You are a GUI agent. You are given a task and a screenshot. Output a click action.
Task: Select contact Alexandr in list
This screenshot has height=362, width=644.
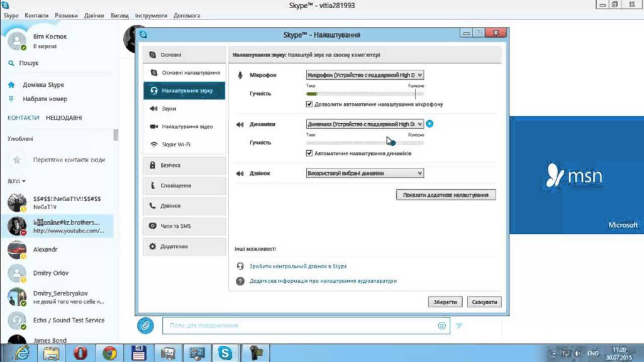click(57, 250)
